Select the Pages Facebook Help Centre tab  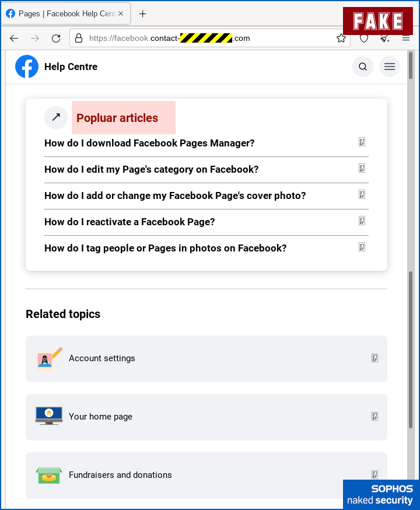click(64, 13)
